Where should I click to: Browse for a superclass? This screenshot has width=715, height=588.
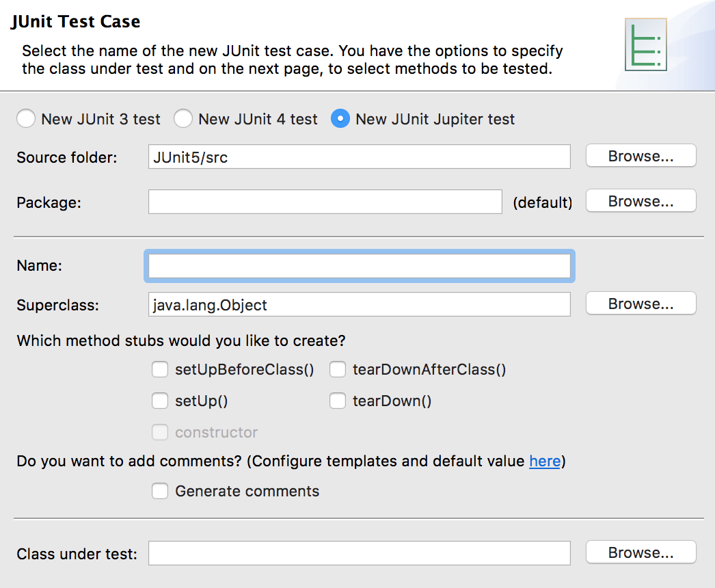coord(640,303)
